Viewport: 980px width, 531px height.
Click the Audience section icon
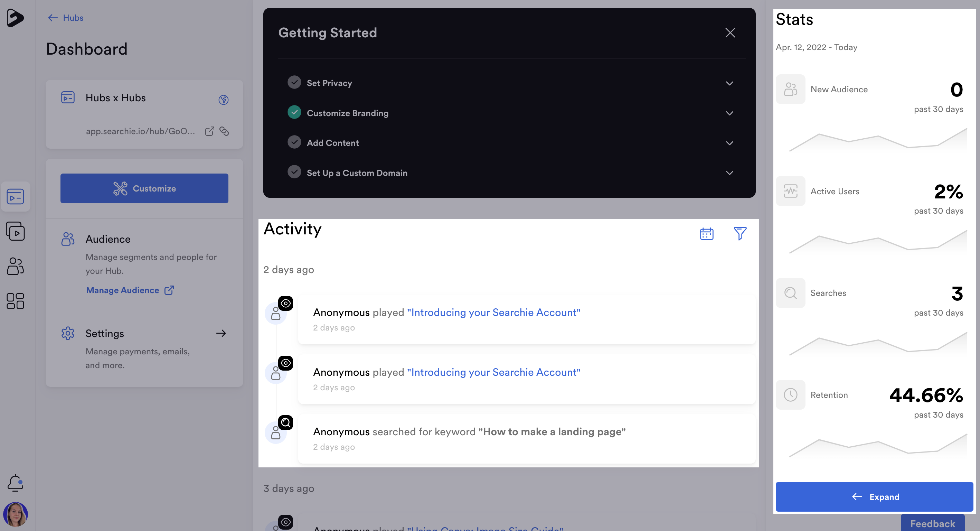[68, 239]
